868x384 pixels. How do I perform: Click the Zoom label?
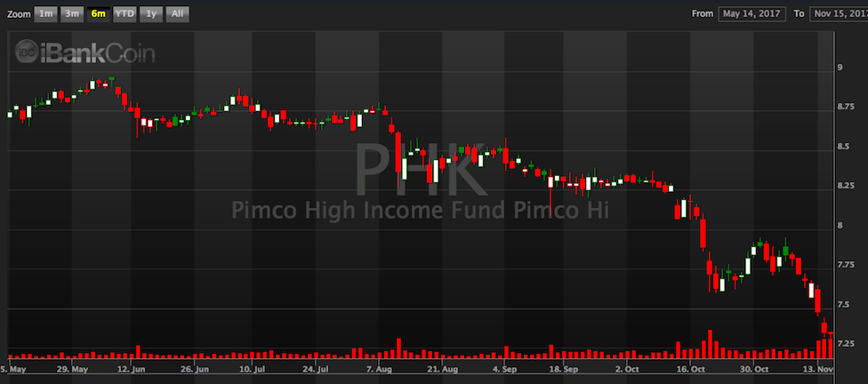point(18,14)
